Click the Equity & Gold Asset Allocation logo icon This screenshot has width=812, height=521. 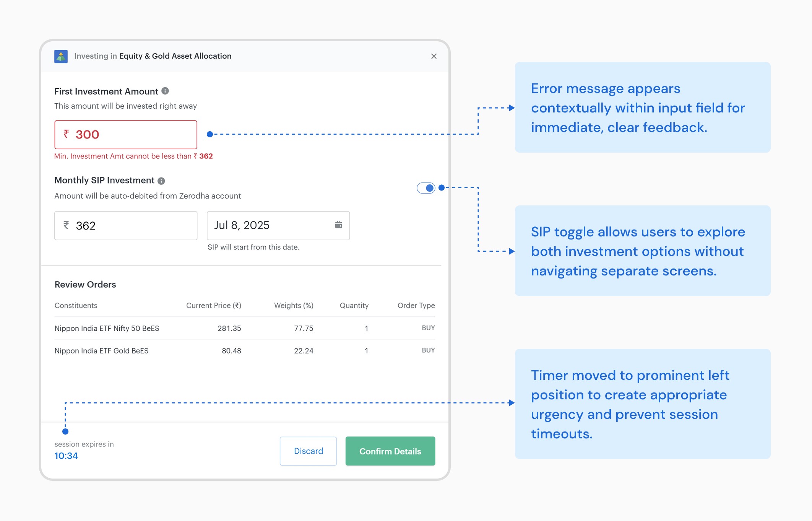point(61,56)
